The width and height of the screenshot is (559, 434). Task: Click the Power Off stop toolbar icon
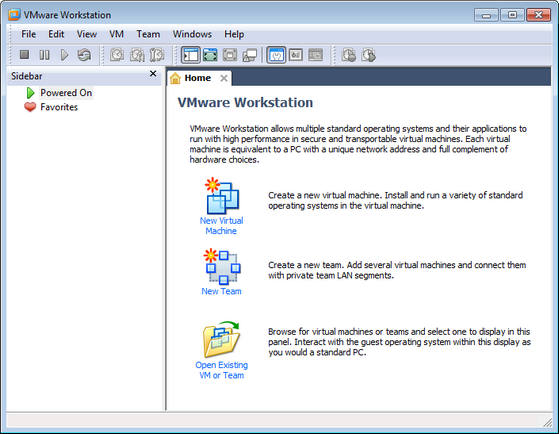click(x=24, y=55)
